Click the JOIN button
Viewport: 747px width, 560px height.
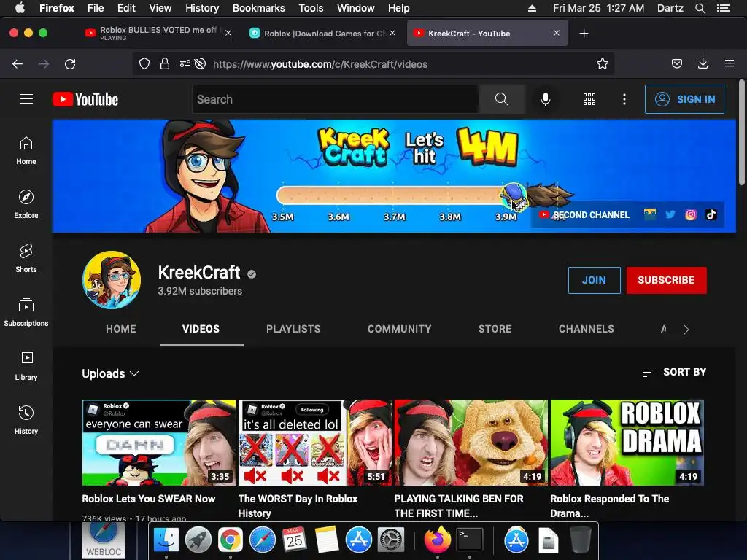click(x=594, y=280)
